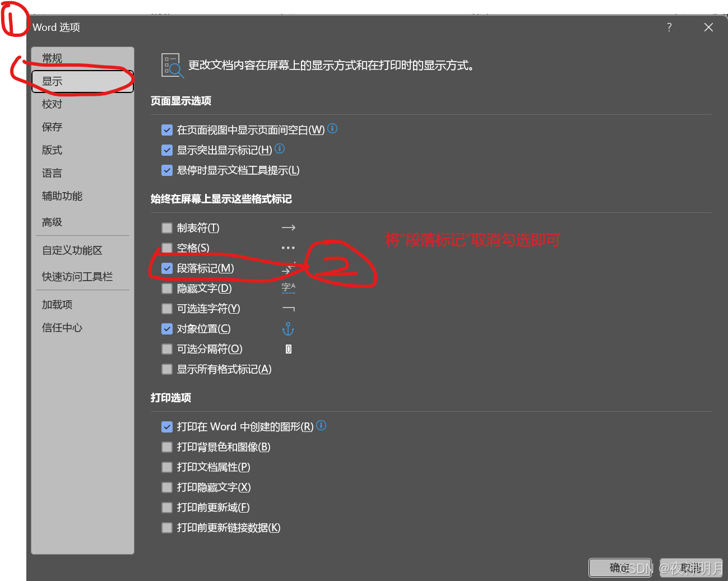Uncheck the 对象位置 checkbox

[x=167, y=329]
